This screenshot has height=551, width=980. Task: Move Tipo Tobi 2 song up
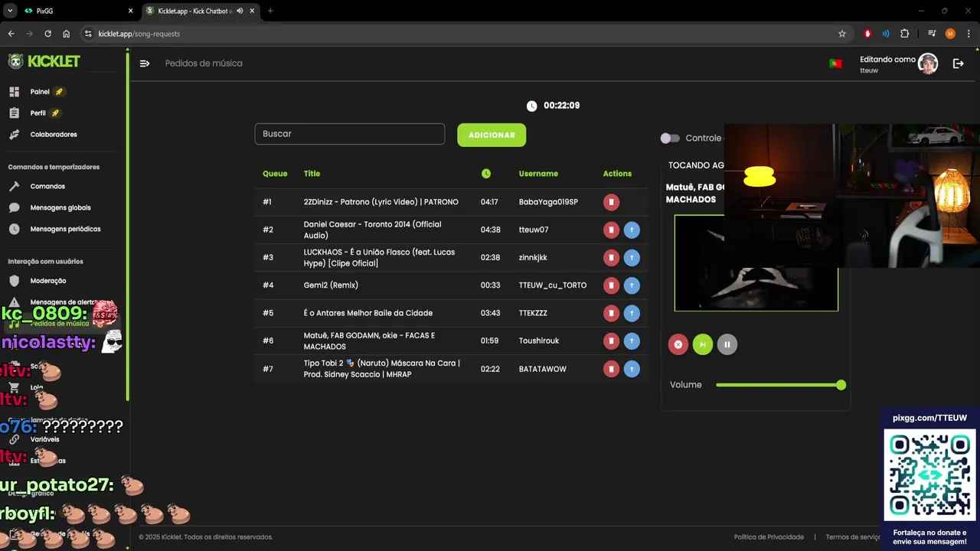coord(632,369)
